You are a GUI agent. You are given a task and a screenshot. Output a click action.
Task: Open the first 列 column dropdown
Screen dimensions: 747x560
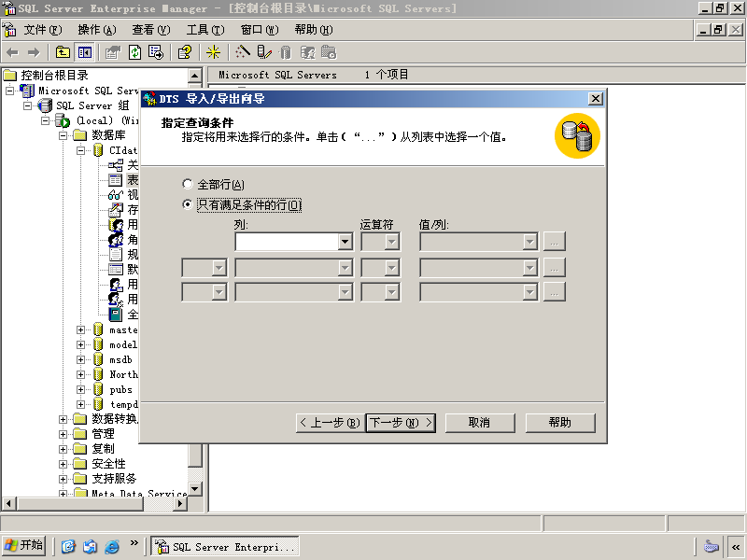[x=345, y=242]
